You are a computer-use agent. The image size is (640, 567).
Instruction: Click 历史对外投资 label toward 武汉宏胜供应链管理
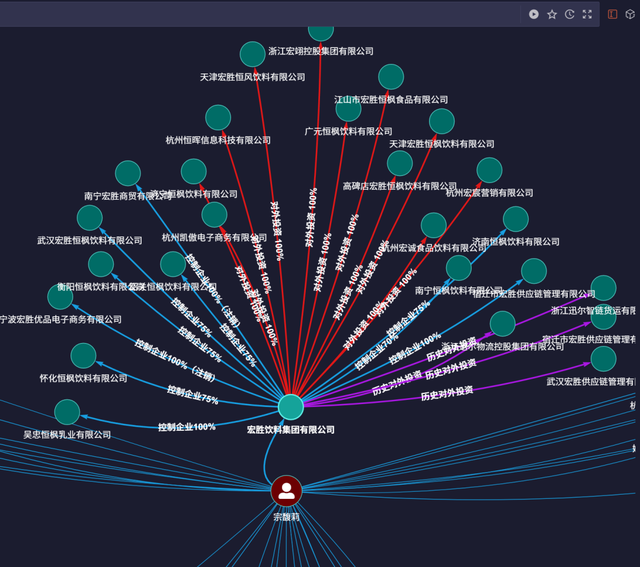[447, 393]
